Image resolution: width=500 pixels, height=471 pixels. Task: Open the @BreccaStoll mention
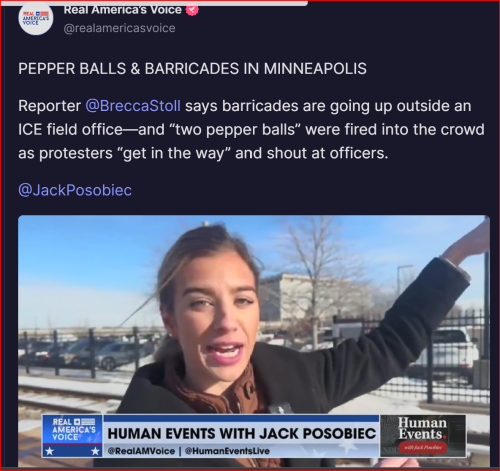pyautogui.click(x=133, y=106)
